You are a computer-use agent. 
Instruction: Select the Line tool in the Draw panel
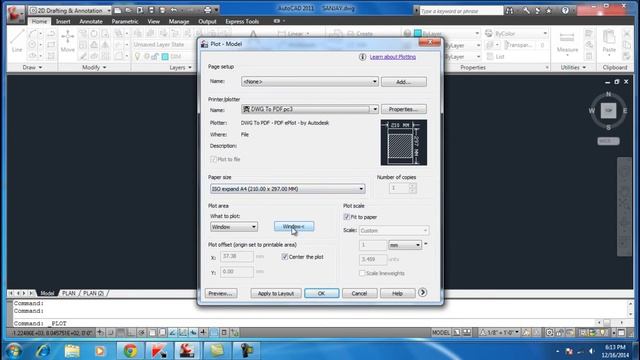coord(17,41)
